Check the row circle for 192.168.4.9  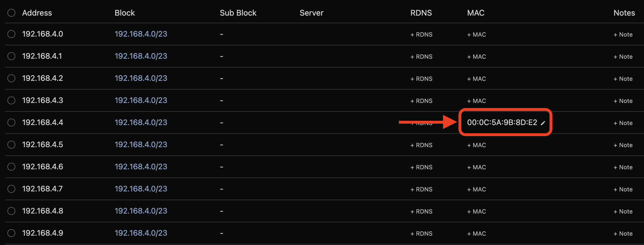point(11,233)
